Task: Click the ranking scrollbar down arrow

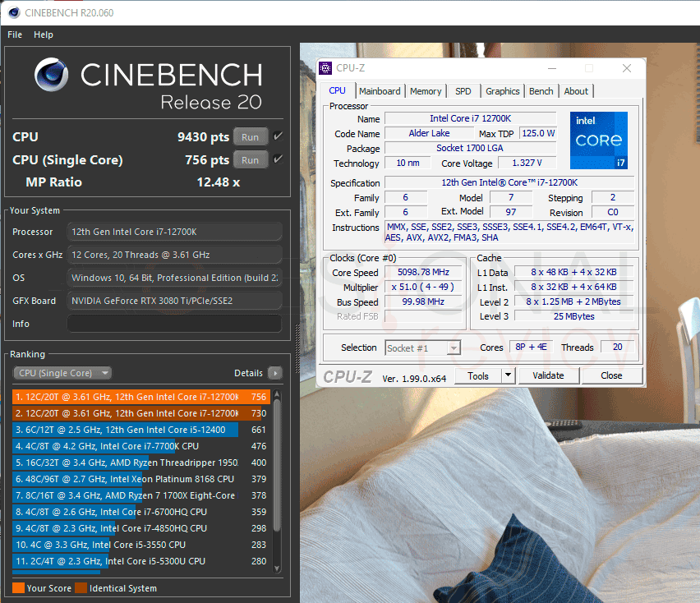Action: click(277, 568)
